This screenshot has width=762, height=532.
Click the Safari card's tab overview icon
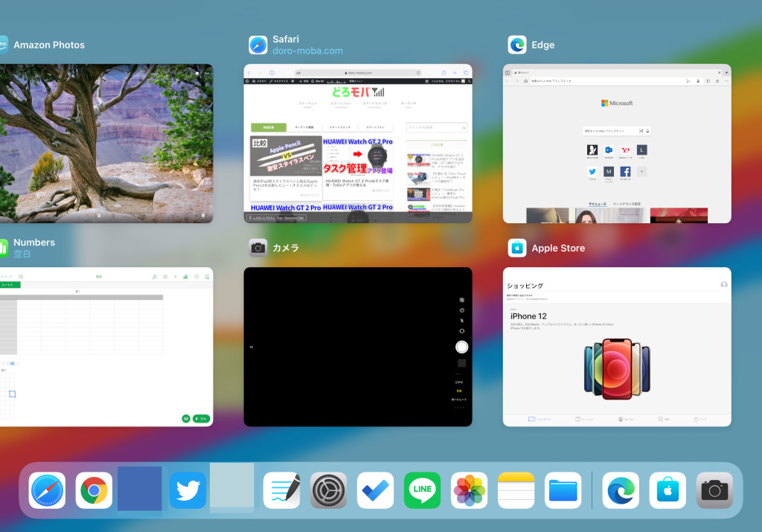tap(466, 73)
